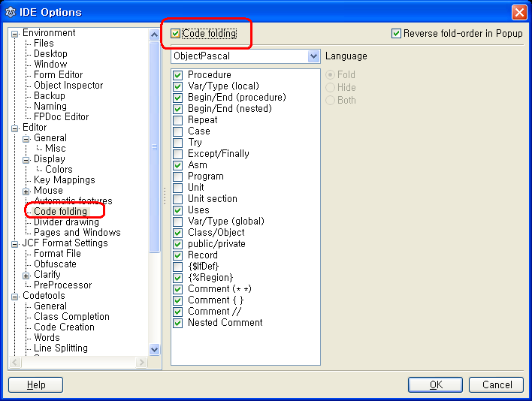Select Class Completion tree item

72,317
